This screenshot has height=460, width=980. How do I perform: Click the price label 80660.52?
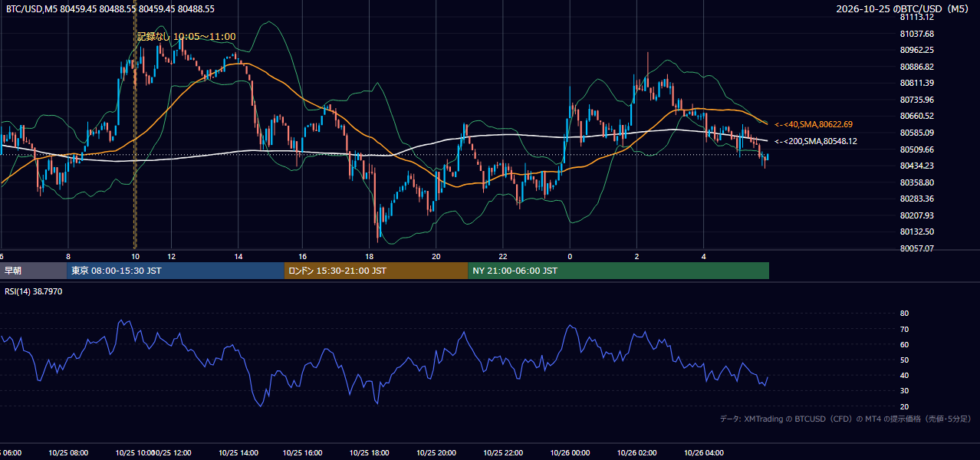(x=916, y=116)
